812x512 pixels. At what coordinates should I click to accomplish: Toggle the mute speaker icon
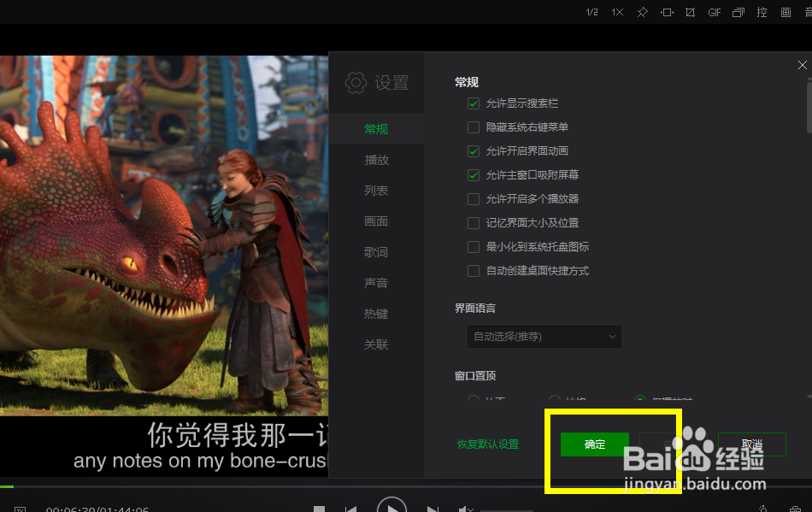click(x=466, y=509)
